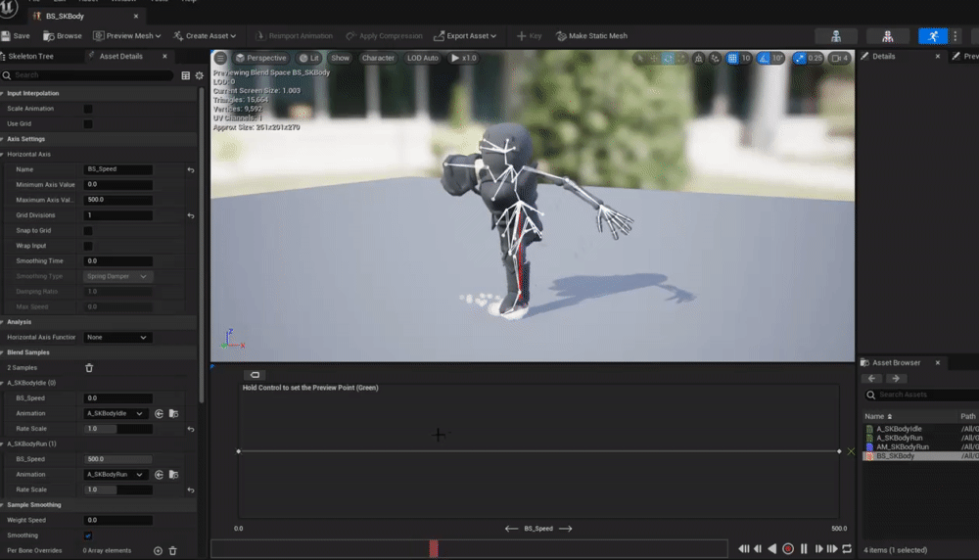Select the Asset Details tab

121,56
